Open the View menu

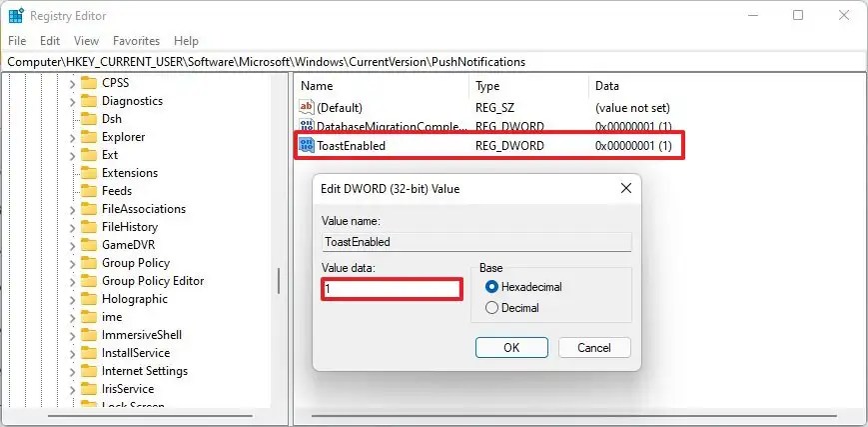(86, 41)
